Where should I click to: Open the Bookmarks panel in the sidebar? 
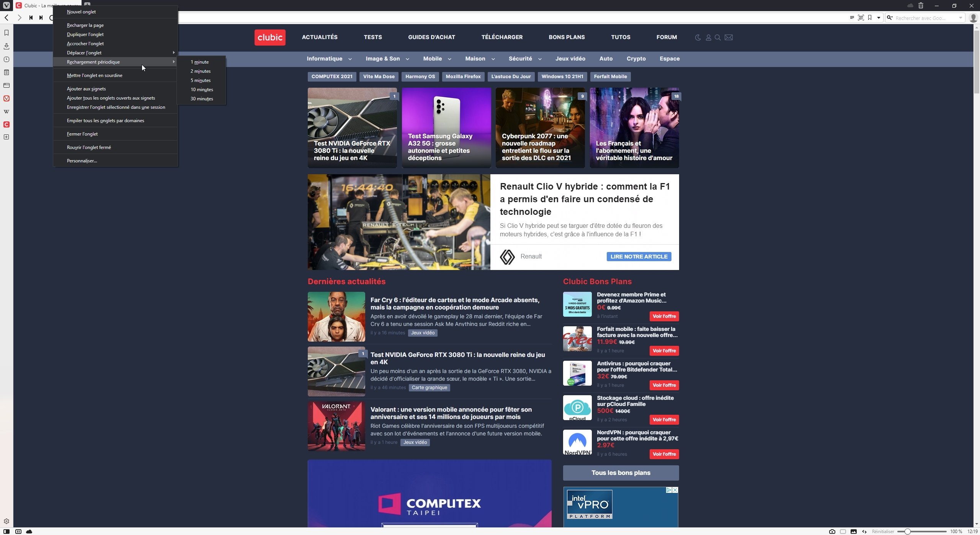6,33
